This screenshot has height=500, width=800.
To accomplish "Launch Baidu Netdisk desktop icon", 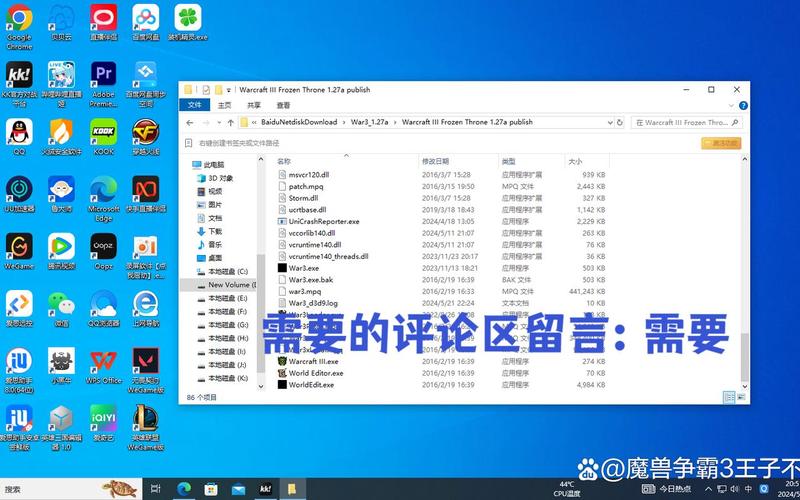I will tap(146, 22).
